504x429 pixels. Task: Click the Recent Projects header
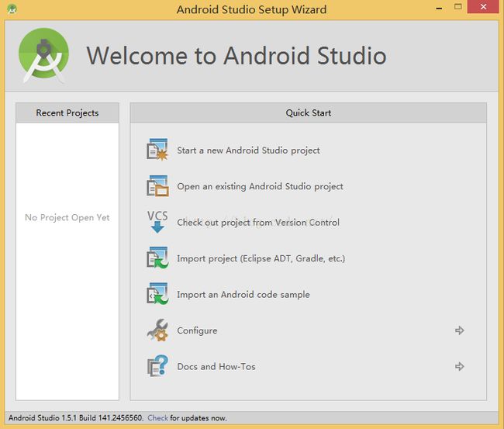pos(67,113)
